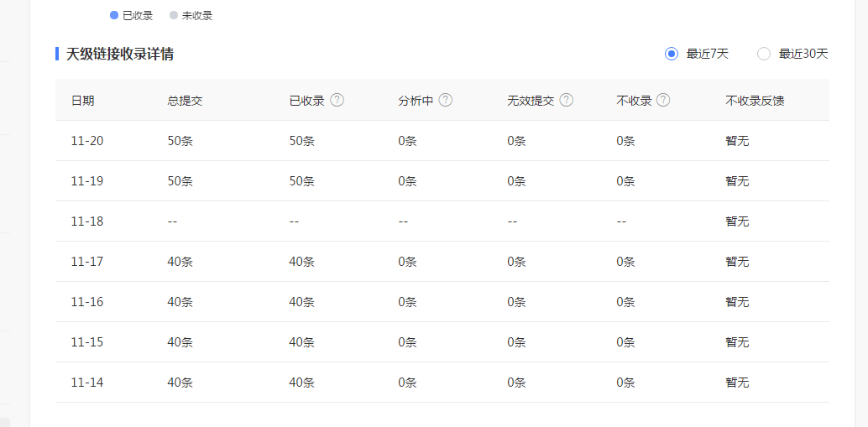Click 暂无 feedback in 11-14 row
This screenshot has height=427, width=868.
737,383
